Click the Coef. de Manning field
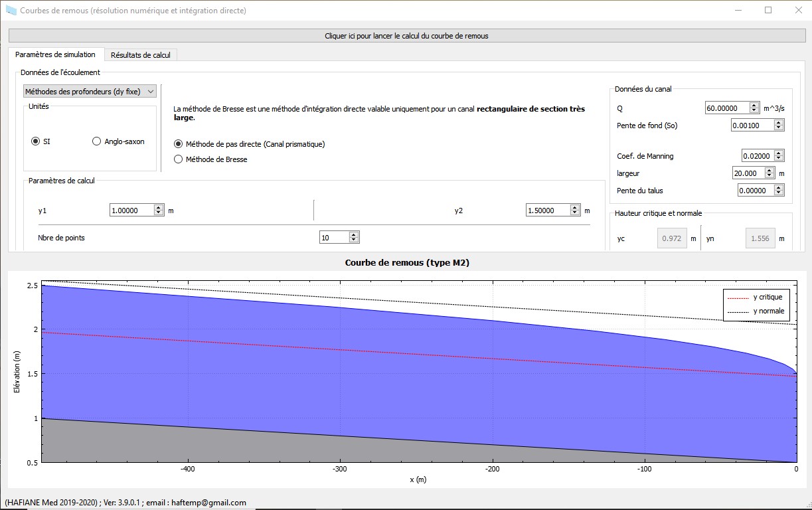 pos(758,156)
